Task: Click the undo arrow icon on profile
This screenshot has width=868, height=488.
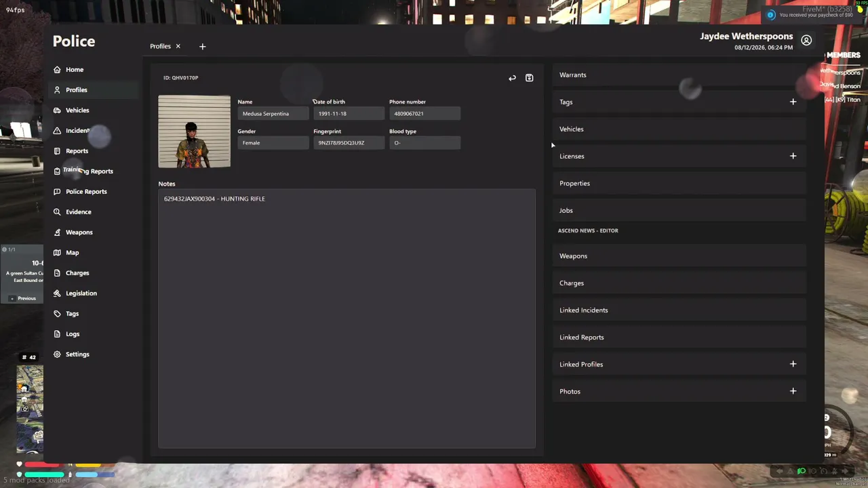Action: click(512, 78)
